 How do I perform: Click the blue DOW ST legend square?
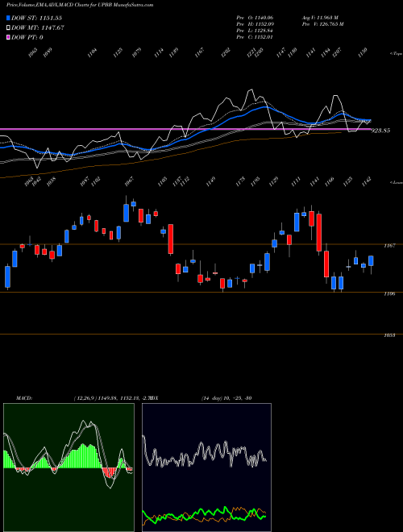coord(9,18)
